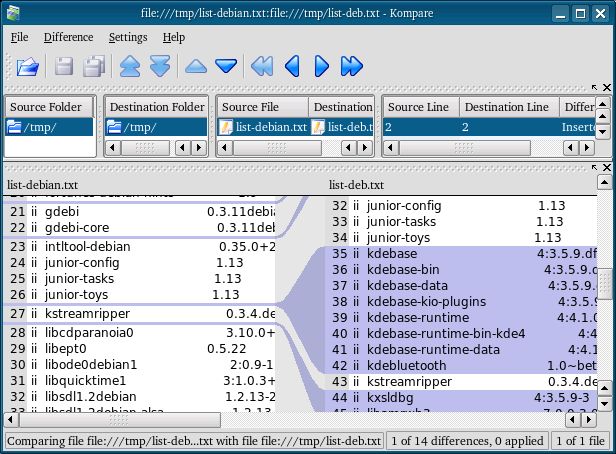Select list-deb.txt destination file entry

(x=342, y=127)
